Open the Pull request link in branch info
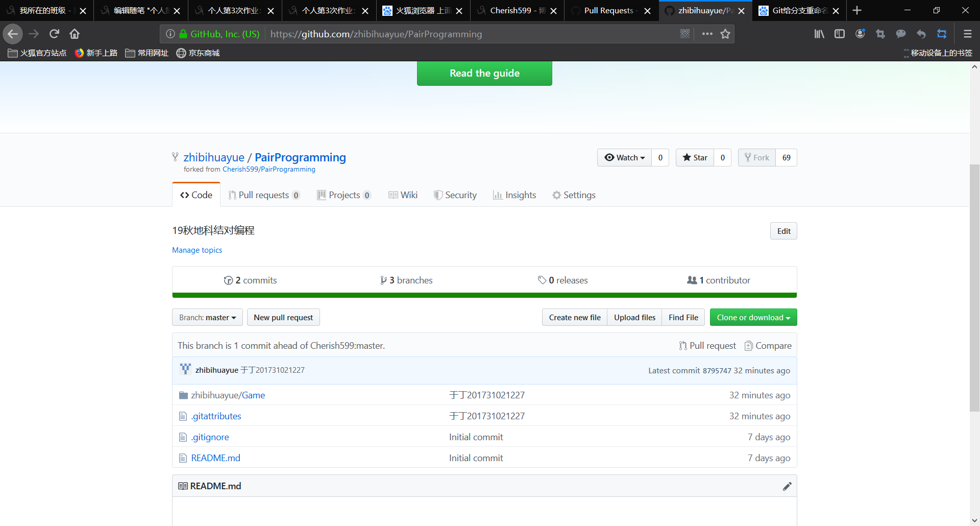Screen dimensions: 980x526 click(x=707, y=346)
